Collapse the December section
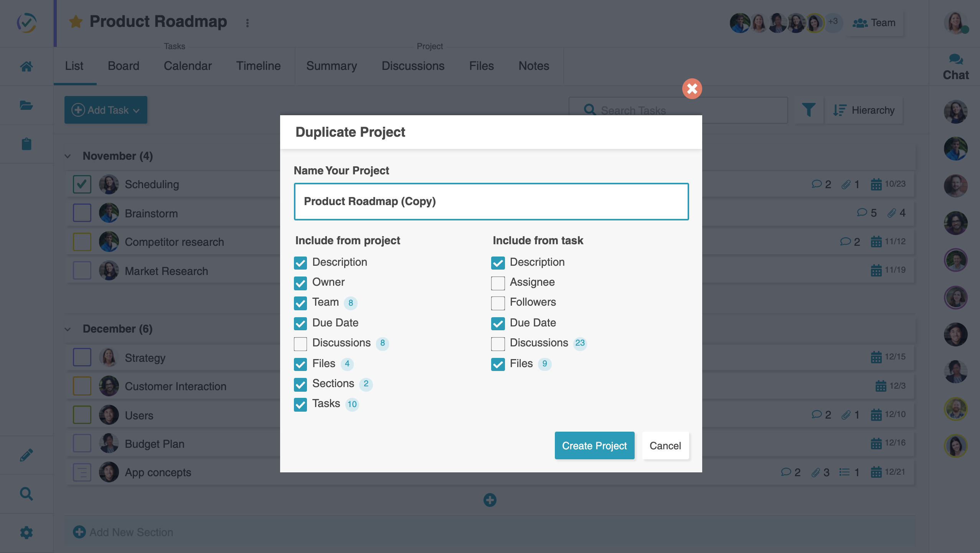The image size is (980, 553). (68, 329)
